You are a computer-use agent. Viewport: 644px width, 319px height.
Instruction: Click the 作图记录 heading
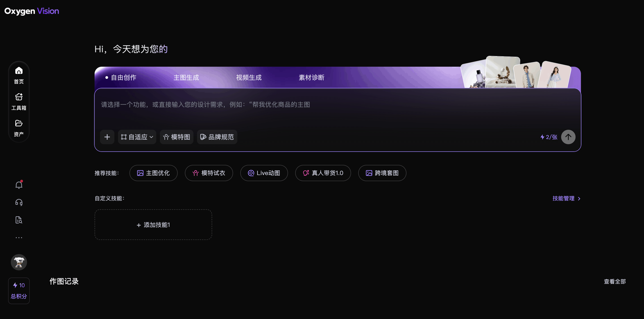pyautogui.click(x=64, y=281)
